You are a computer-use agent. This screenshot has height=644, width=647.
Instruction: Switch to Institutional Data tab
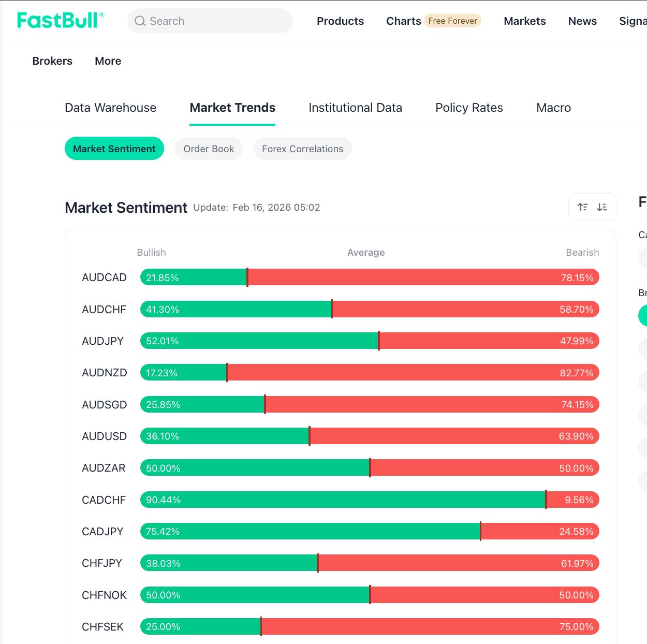point(355,108)
